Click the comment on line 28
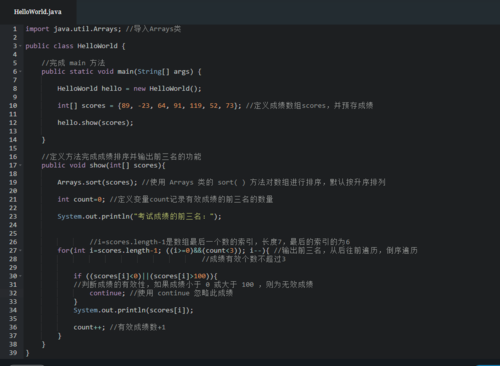Viewport: 500px width, 366px height. 244,259
